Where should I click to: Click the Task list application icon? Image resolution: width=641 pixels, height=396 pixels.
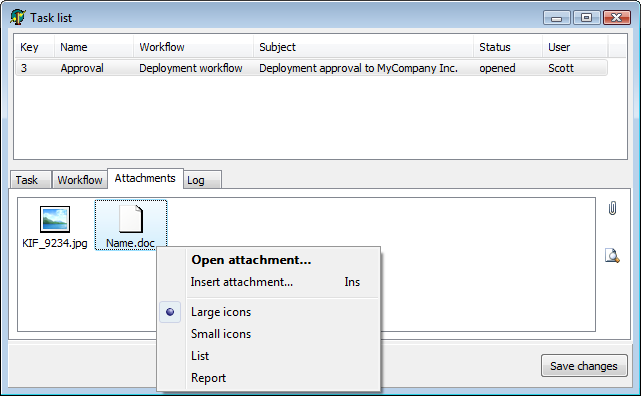(18, 17)
